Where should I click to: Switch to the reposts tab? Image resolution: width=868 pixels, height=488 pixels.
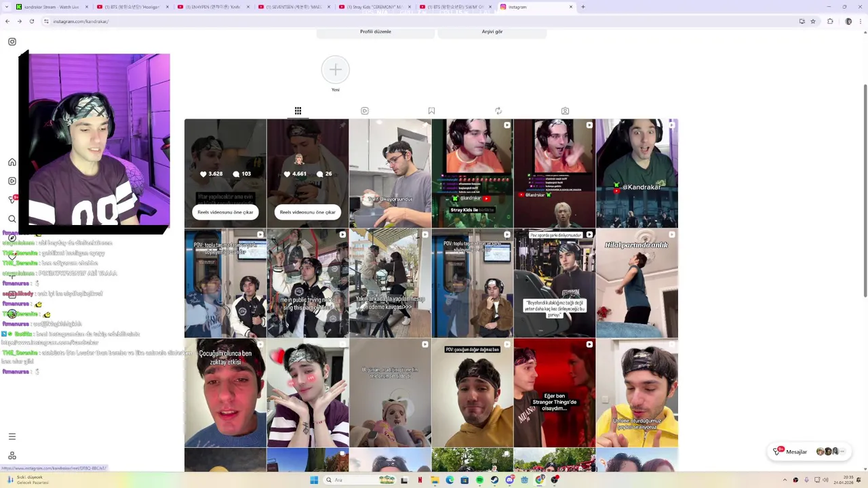point(498,110)
